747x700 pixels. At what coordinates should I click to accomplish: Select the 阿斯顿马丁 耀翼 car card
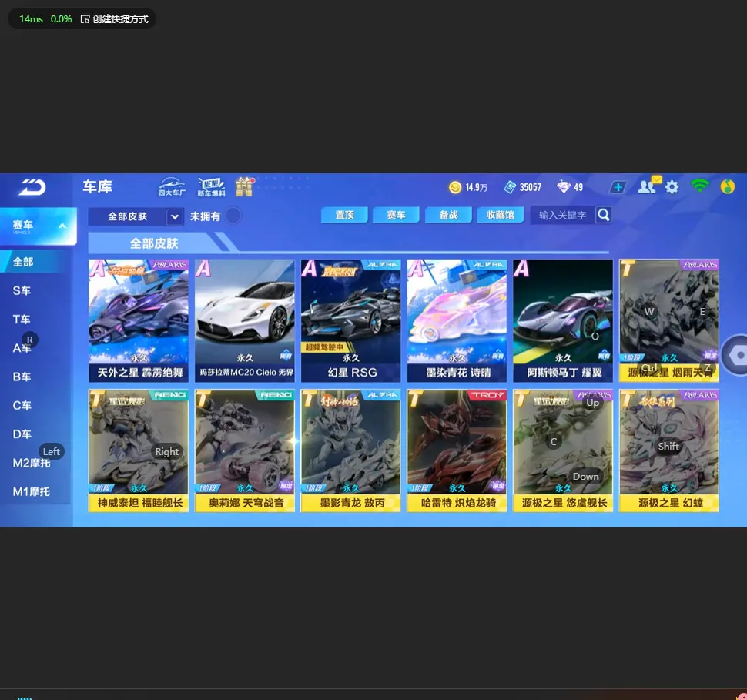563,320
